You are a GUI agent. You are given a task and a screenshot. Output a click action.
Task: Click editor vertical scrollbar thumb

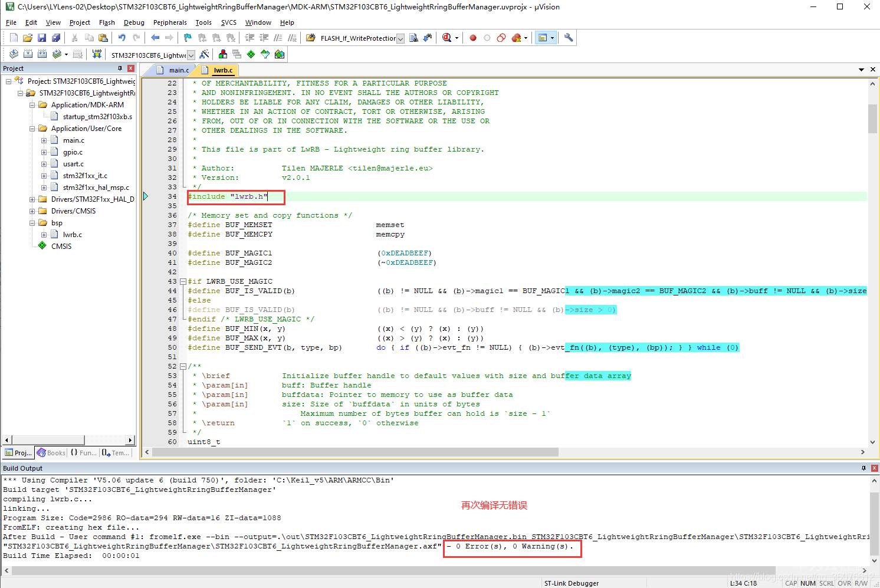pyautogui.click(x=872, y=119)
